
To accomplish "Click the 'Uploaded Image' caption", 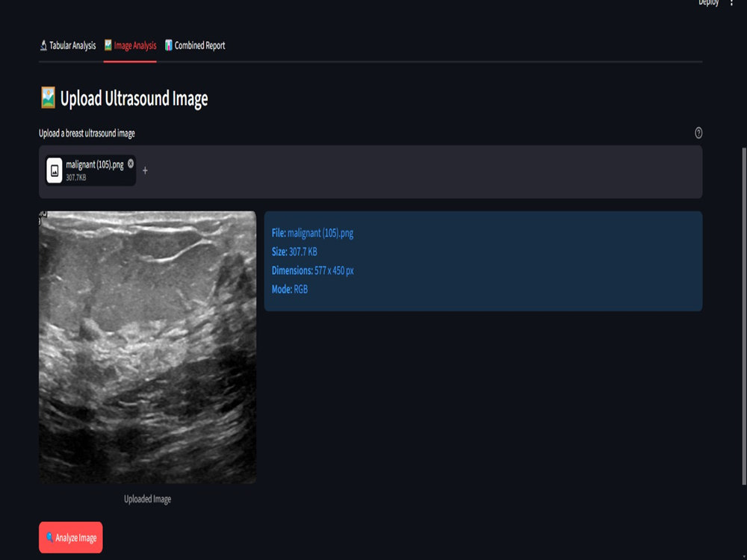I will (148, 499).
